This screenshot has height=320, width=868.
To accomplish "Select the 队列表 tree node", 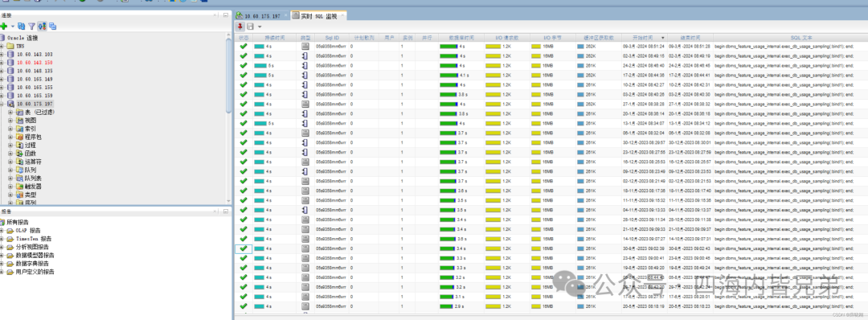I will [33, 178].
